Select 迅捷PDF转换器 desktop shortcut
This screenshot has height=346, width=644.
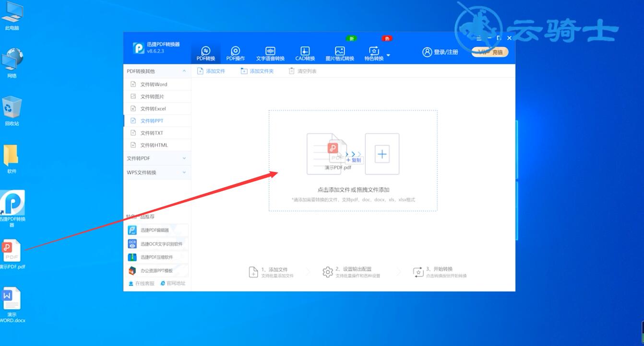(x=12, y=208)
